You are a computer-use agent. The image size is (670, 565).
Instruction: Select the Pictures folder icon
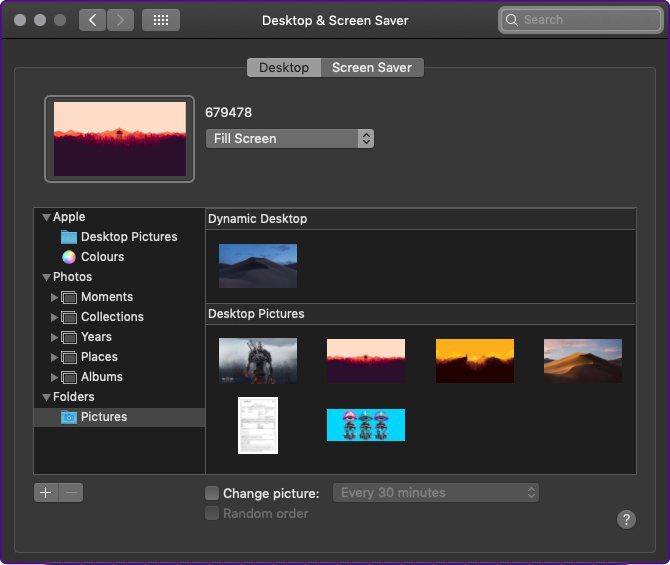coord(69,417)
